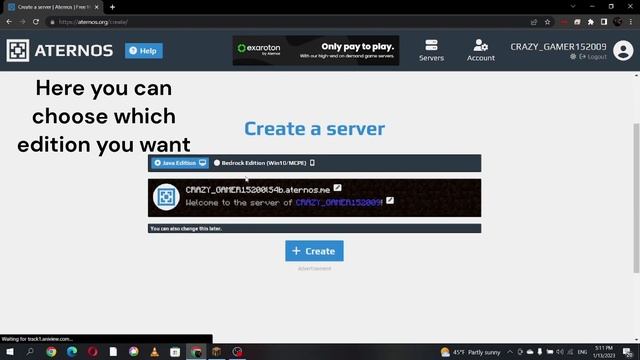Open the weather widget showing Partly sunny
Image resolution: width=640 pixels, height=360 pixels.
471,352
